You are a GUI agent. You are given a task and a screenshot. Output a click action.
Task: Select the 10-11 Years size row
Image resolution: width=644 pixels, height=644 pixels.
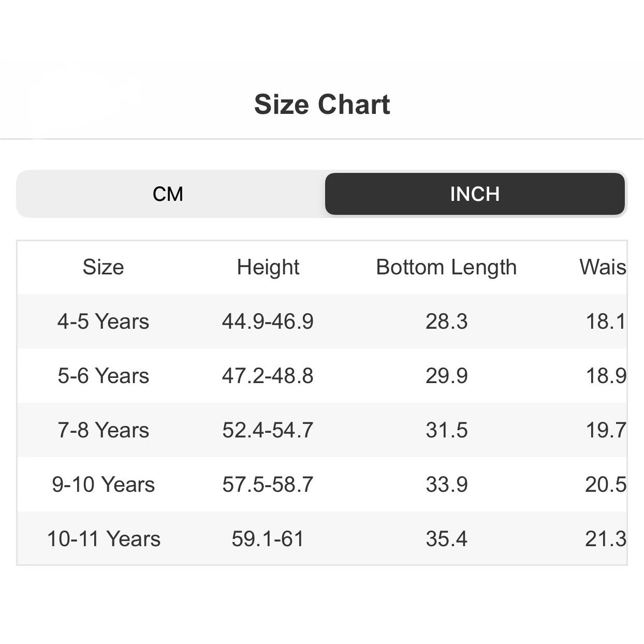[104, 539]
